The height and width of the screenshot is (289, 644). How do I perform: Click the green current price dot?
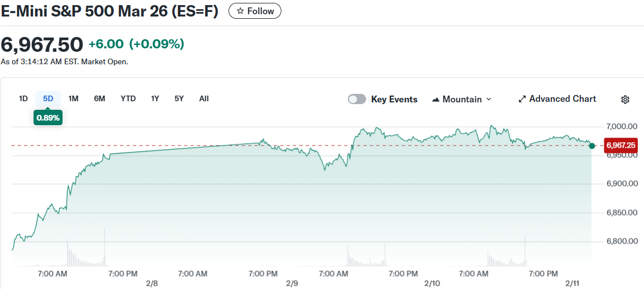click(x=592, y=146)
